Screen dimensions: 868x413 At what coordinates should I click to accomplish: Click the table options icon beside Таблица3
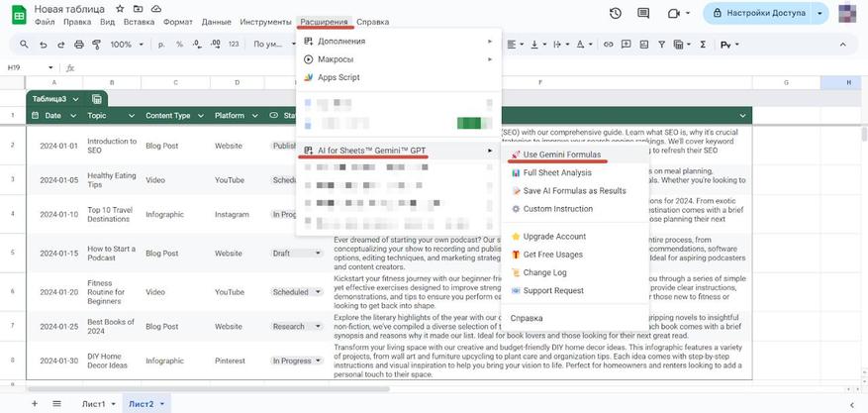[x=97, y=99]
